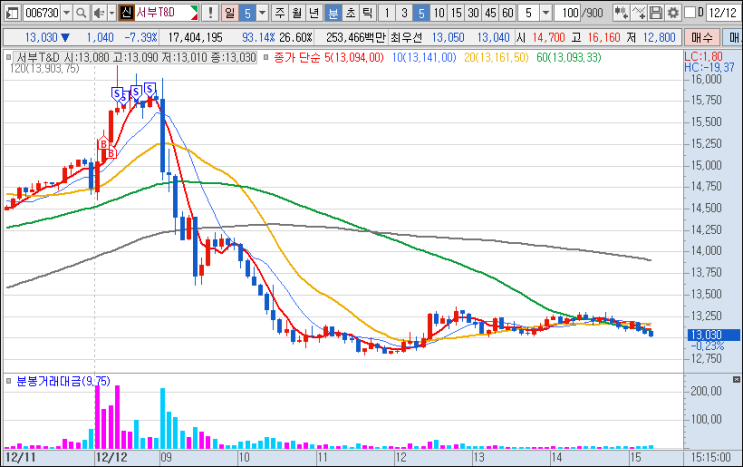Select the 분 (minute) chart mode
The width and height of the screenshot is (743, 467).
333,13
